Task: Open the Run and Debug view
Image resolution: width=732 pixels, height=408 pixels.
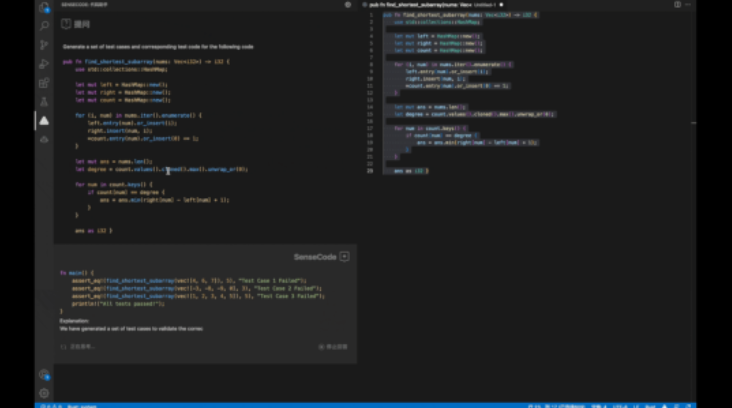Action: pyautogui.click(x=43, y=65)
